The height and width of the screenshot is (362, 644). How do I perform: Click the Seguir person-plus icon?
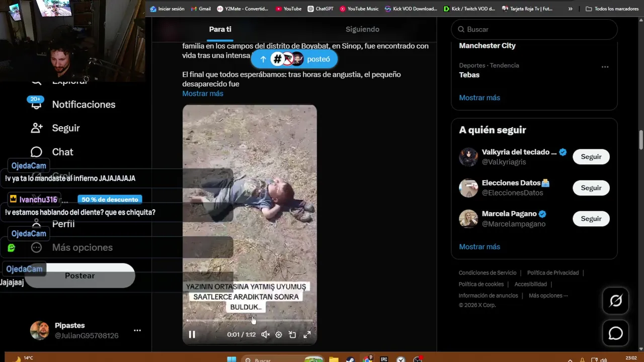[x=36, y=128]
